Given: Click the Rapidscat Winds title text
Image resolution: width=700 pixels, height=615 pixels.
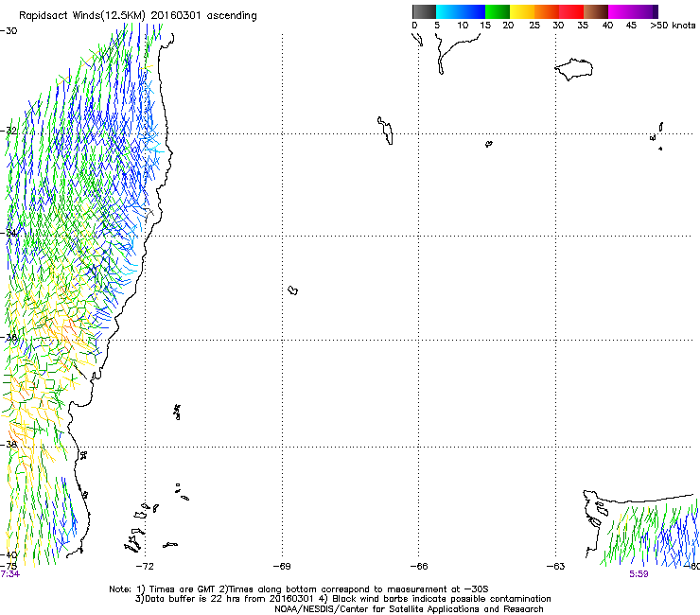Looking at the screenshot, I should coord(137,16).
